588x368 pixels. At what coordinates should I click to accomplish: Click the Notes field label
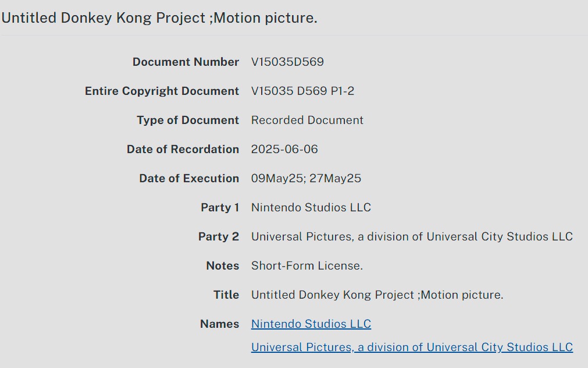click(222, 266)
